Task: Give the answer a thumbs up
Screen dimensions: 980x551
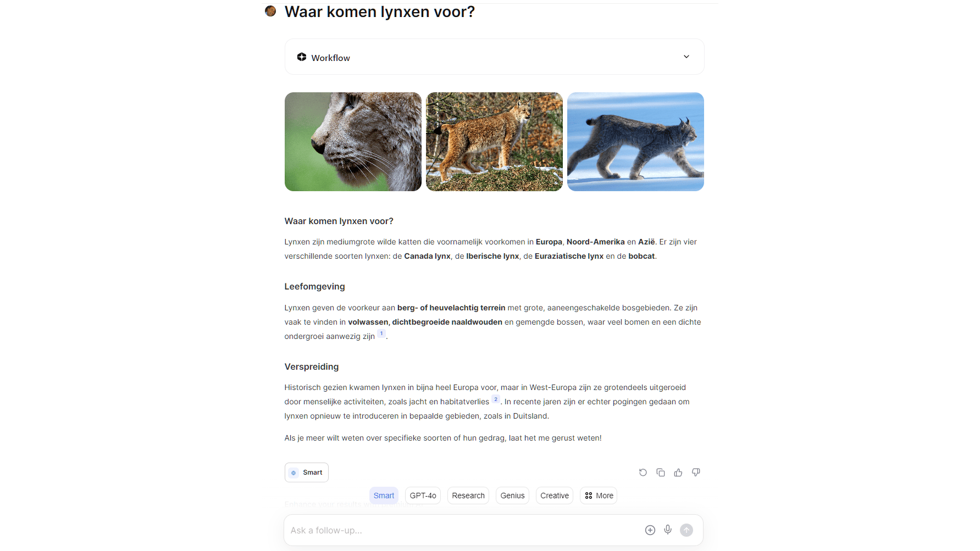Action: pyautogui.click(x=678, y=472)
